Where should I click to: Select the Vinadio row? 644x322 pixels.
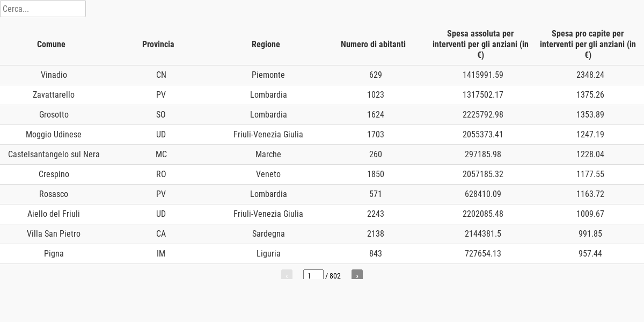coord(322,75)
